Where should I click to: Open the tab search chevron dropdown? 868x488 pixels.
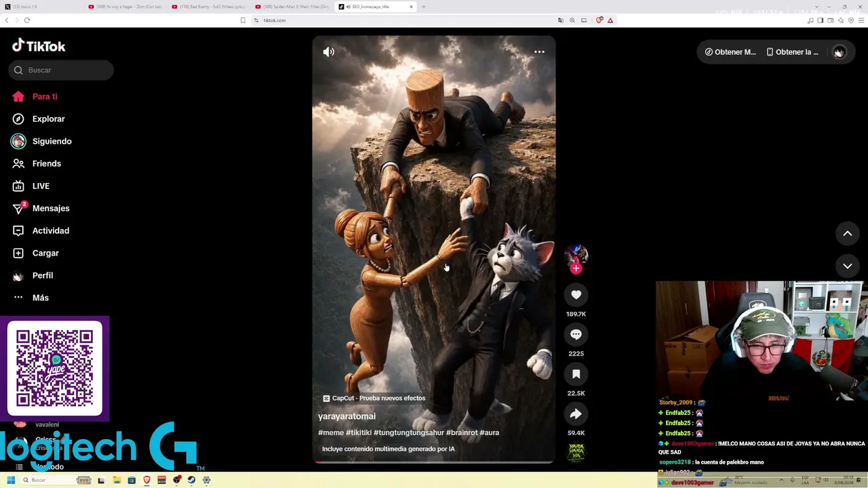pos(817,7)
